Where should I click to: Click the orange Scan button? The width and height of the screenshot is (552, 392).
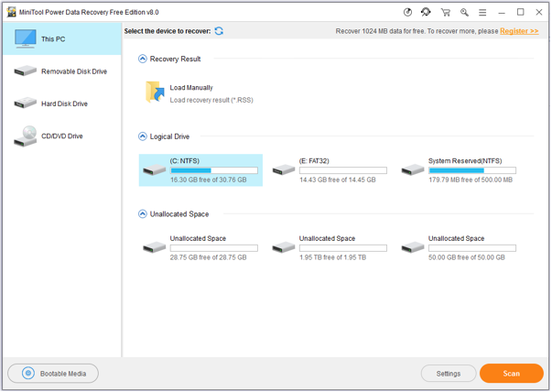pos(512,374)
